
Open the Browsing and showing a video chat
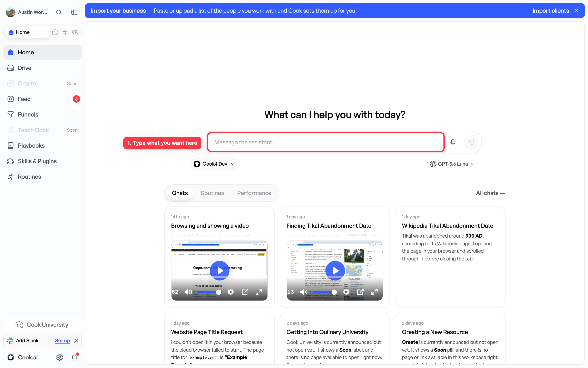pos(210,226)
